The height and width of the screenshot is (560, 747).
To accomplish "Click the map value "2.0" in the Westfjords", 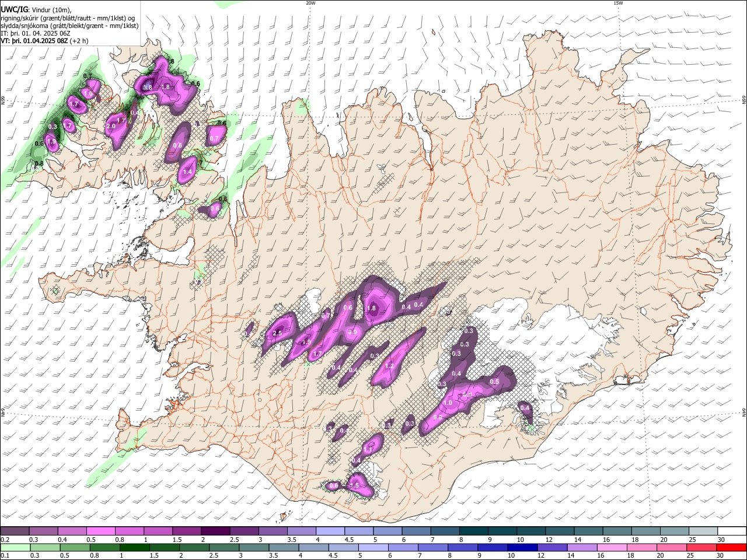I will [111, 126].
